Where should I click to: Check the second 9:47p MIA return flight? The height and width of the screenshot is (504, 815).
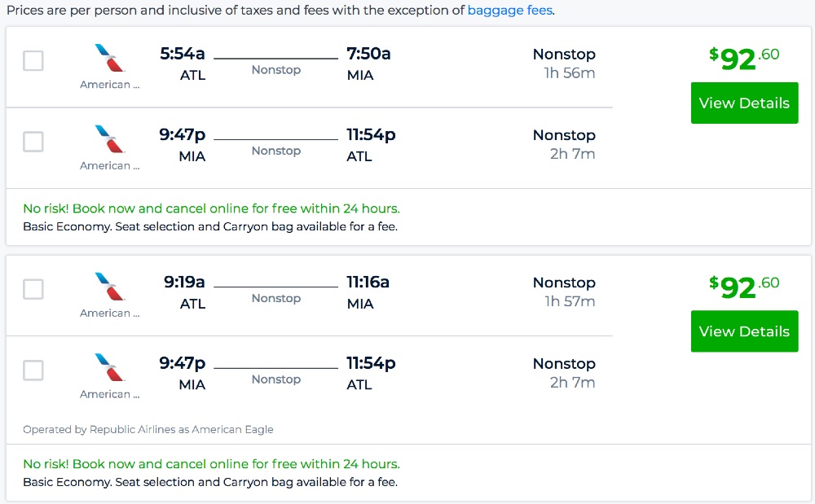point(33,370)
